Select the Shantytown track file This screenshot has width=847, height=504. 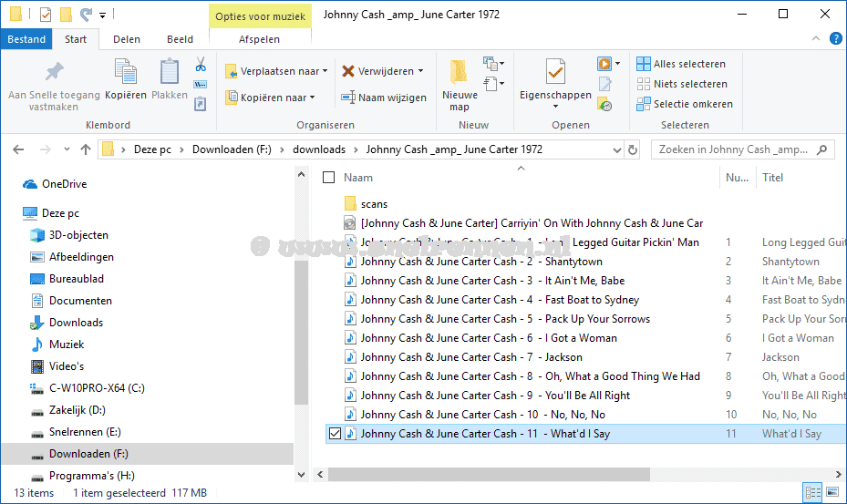click(x=480, y=262)
